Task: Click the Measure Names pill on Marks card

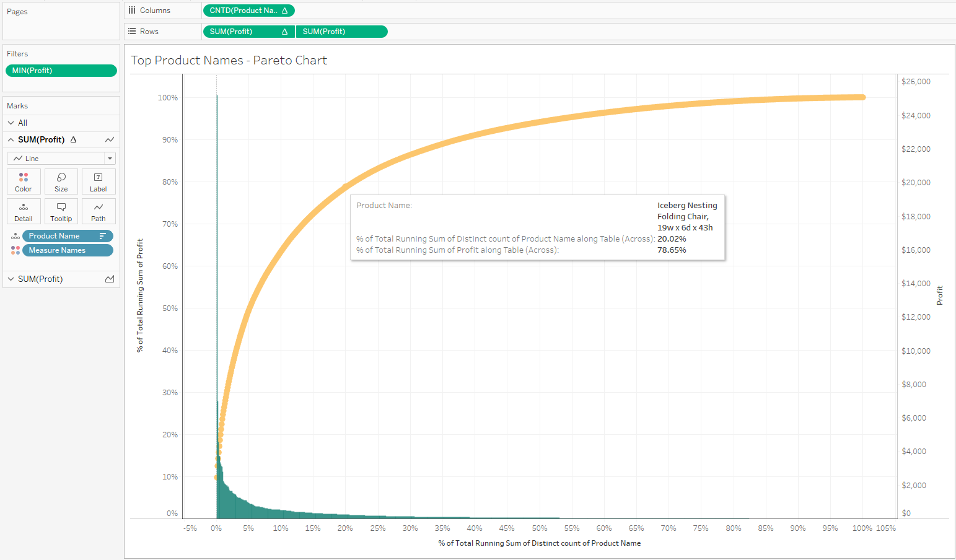Action: pos(67,250)
